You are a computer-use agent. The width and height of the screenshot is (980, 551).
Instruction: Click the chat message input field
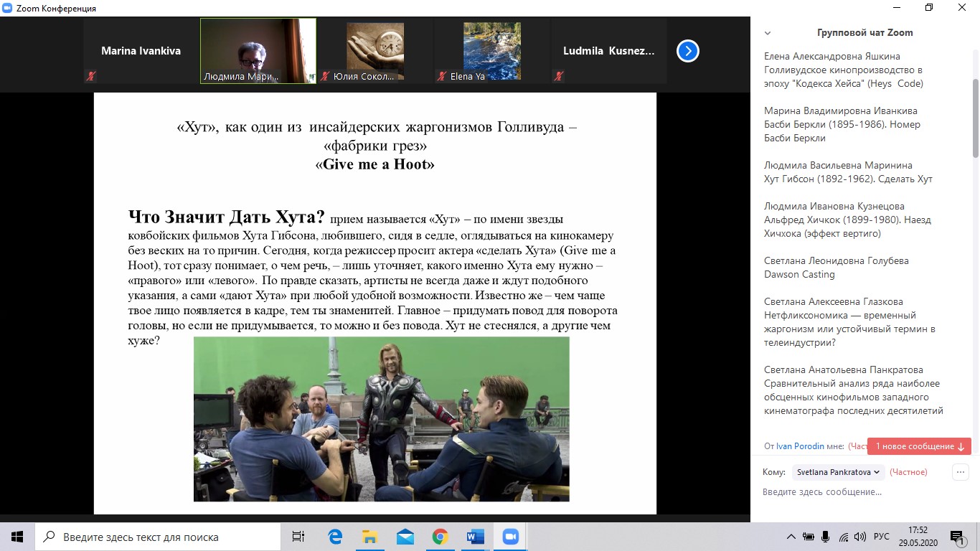[x=861, y=492]
